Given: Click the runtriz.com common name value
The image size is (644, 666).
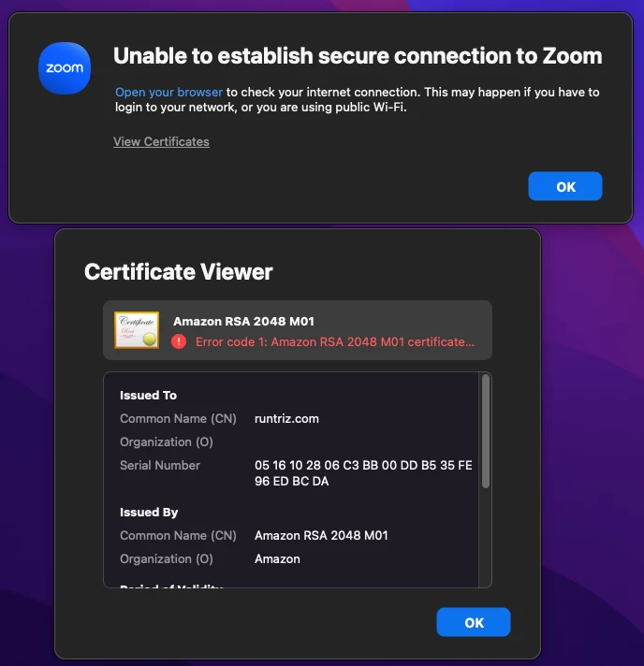Looking at the screenshot, I should pos(286,419).
